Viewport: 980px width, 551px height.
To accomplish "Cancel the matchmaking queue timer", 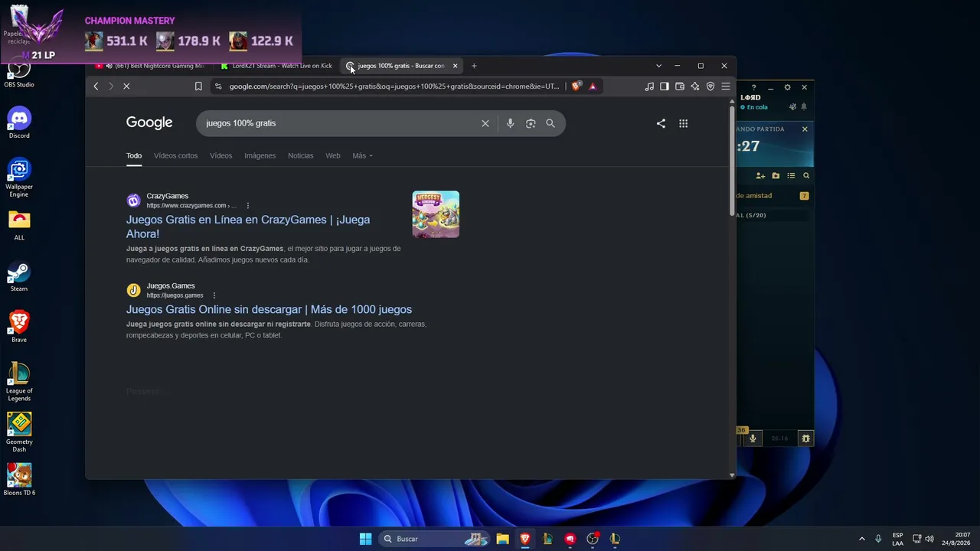I will 805,129.
